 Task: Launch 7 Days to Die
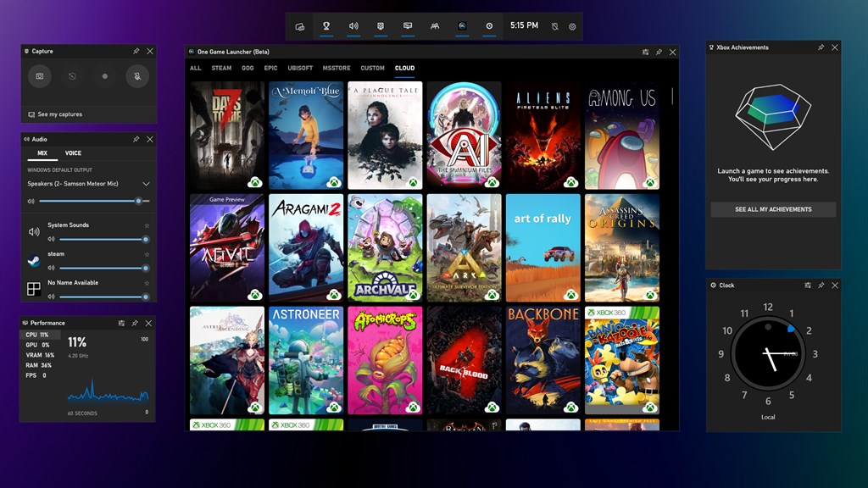point(227,136)
